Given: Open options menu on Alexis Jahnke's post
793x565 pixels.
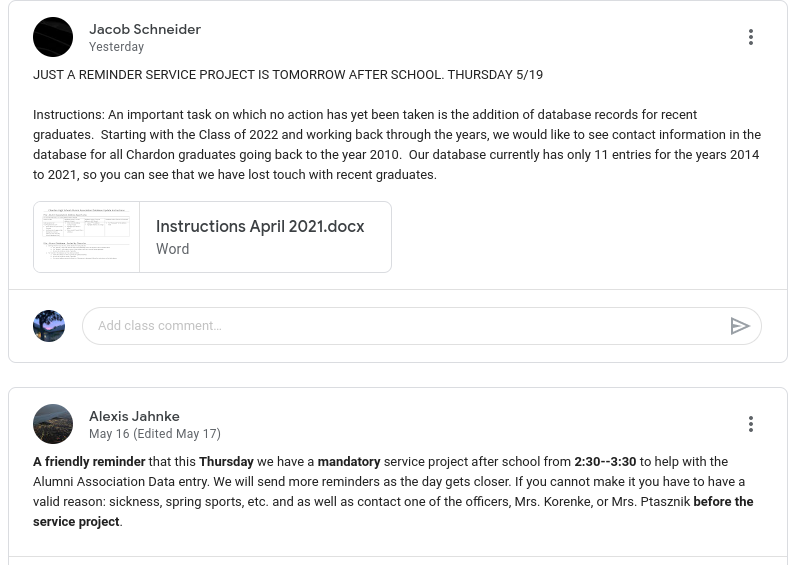Looking at the screenshot, I should (751, 424).
